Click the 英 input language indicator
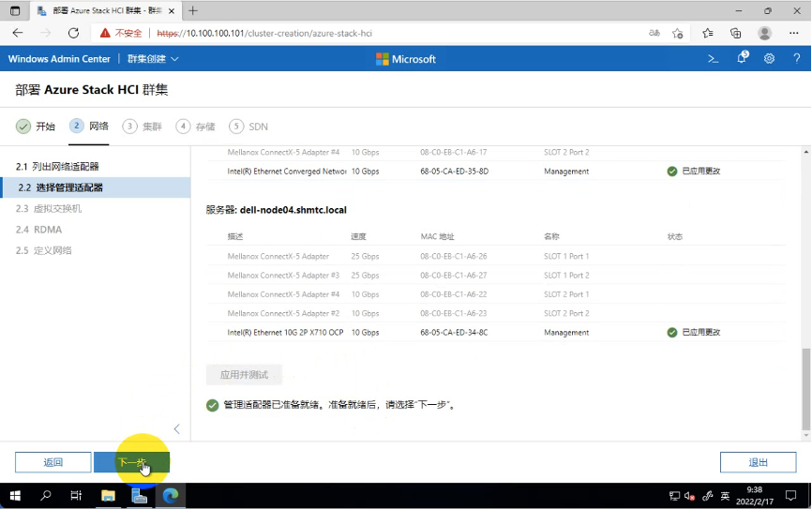This screenshot has height=509, width=812. coord(725,496)
